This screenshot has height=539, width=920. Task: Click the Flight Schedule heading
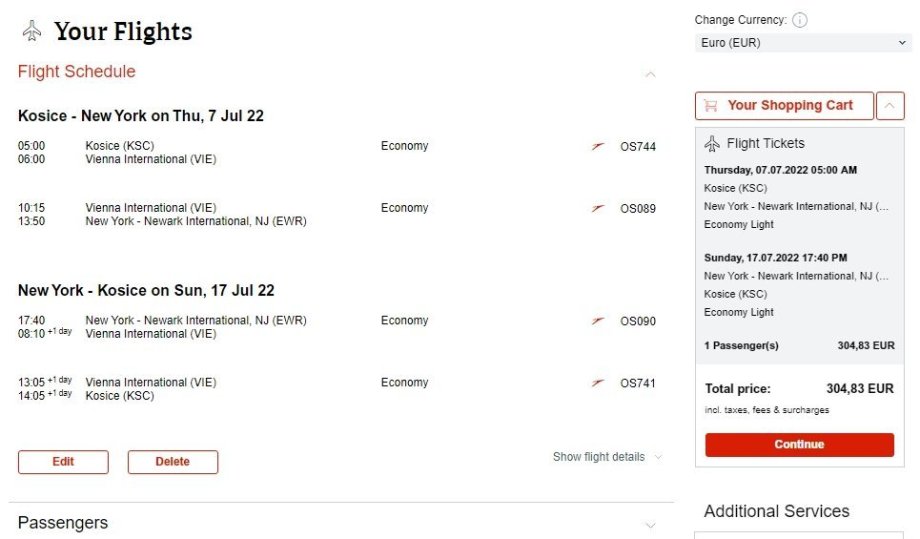pos(77,72)
